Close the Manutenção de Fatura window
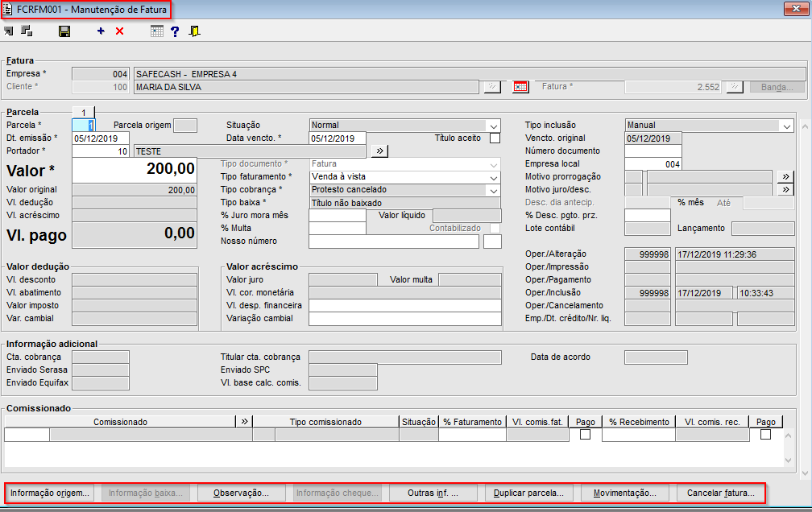 pos(795,8)
